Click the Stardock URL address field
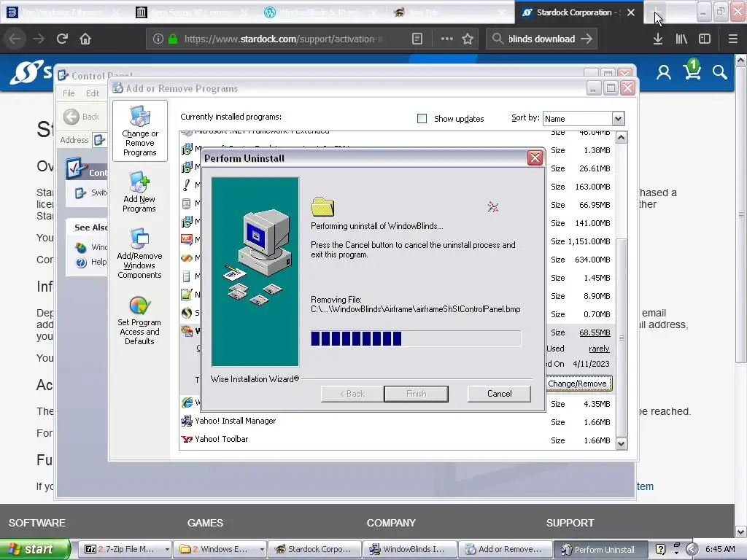747x560 pixels. [x=283, y=39]
